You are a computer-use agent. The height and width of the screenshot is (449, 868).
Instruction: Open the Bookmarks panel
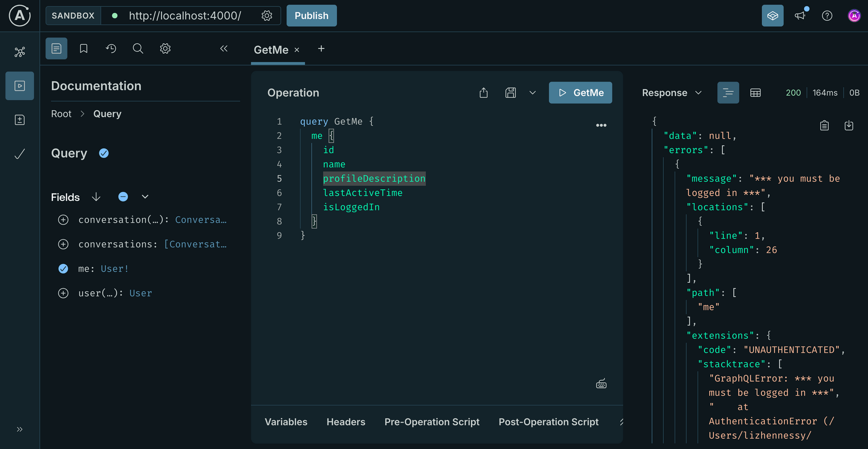coord(83,48)
